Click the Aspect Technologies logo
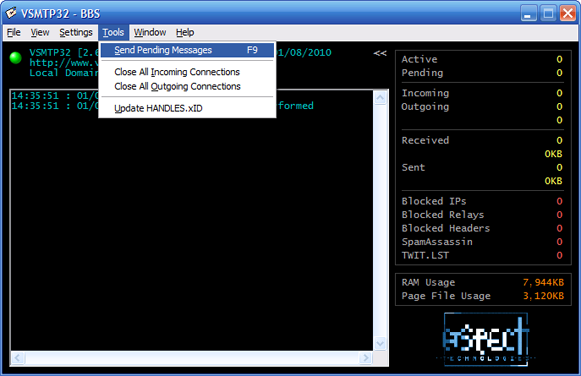This screenshot has width=581, height=376. click(486, 339)
